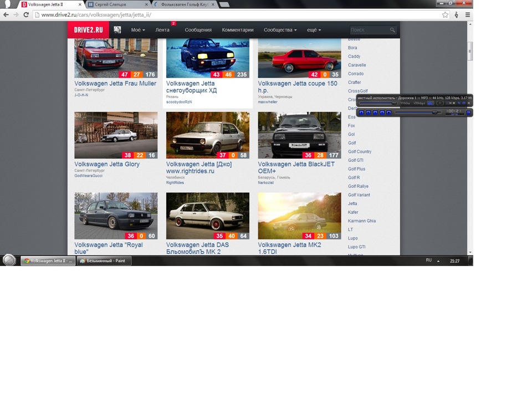Viewport: 532px width, 399px height.
Task: Open user profile J-O-H-N
Action: coord(81,95)
